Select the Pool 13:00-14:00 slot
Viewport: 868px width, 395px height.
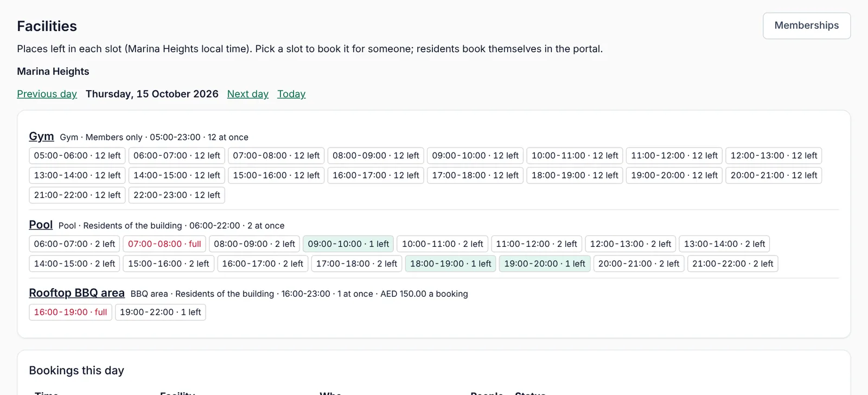coord(725,244)
